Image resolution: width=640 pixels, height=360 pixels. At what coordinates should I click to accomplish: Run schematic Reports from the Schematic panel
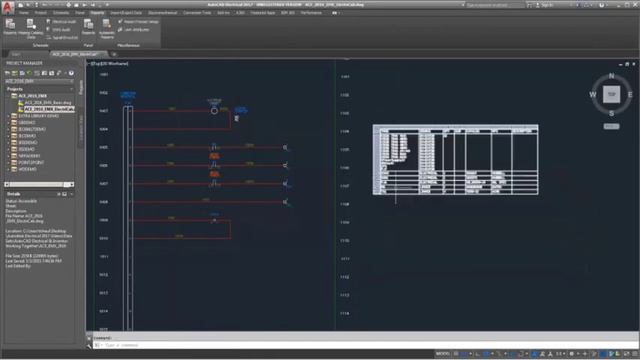click(x=10, y=27)
